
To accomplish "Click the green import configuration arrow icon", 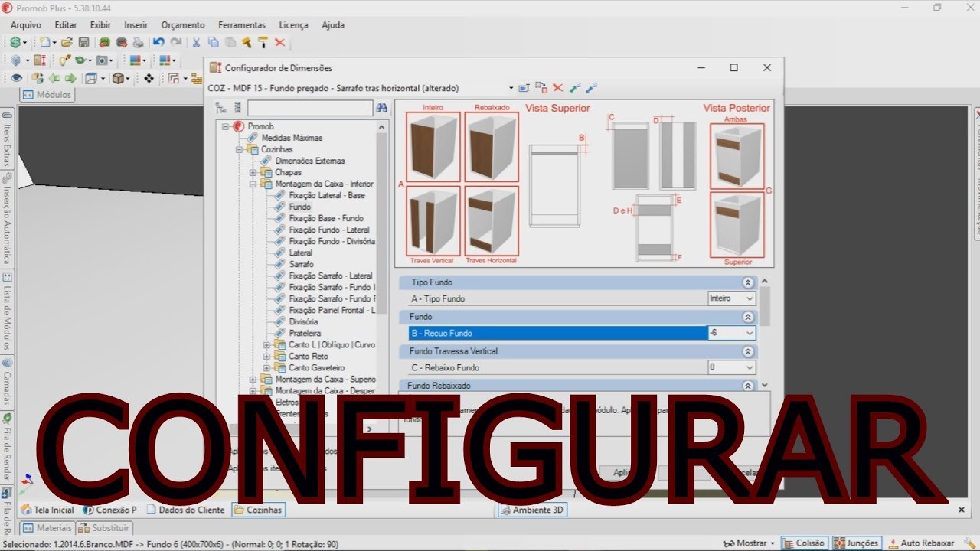I will point(574,88).
